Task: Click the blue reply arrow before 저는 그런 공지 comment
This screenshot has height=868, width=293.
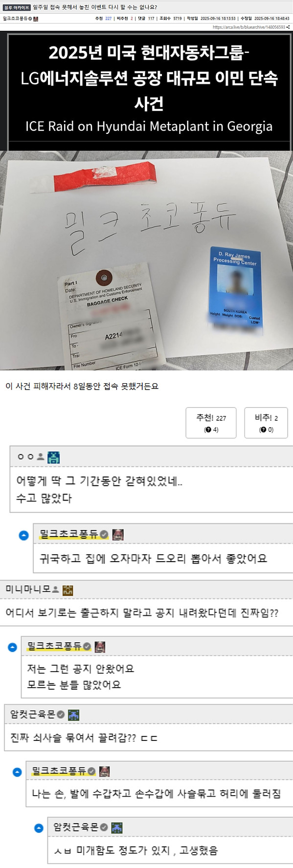Action: tap(13, 647)
